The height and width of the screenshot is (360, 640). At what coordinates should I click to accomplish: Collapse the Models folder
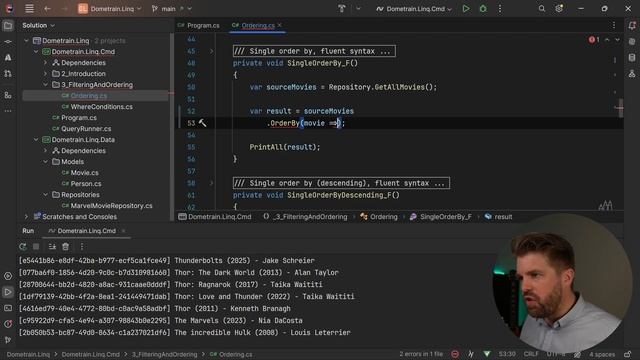click(x=45, y=162)
